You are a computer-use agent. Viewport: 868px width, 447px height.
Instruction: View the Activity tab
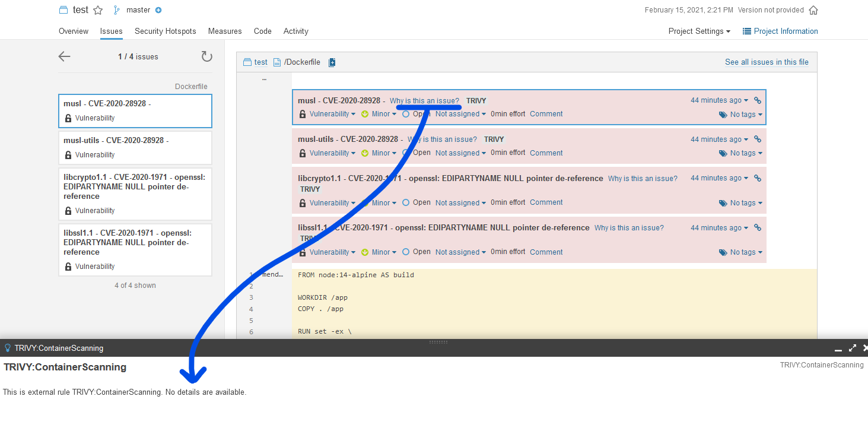click(x=296, y=31)
